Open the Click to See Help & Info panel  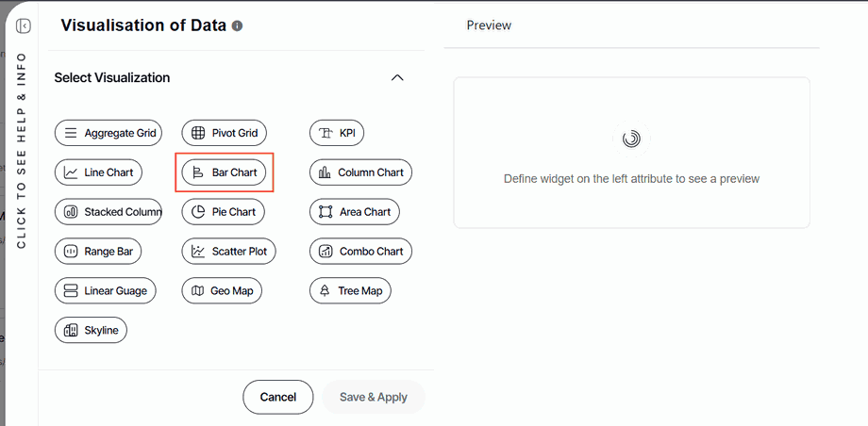click(22, 151)
